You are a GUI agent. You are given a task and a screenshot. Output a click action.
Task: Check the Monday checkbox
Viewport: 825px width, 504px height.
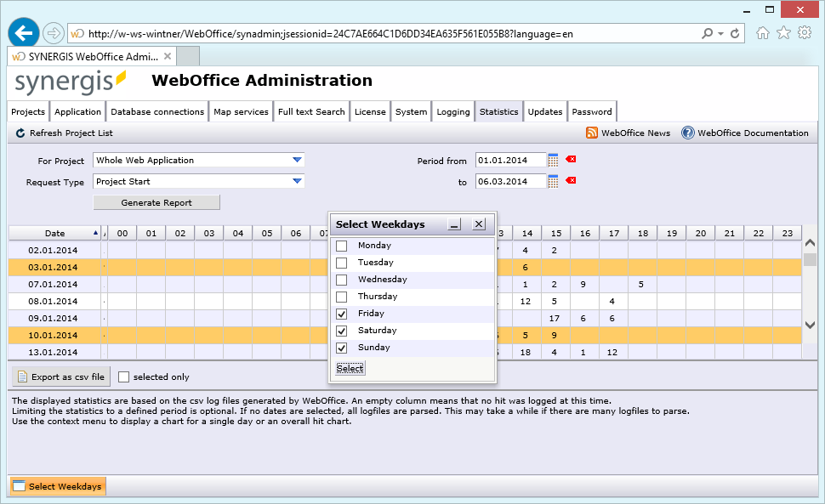click(342, 246)
